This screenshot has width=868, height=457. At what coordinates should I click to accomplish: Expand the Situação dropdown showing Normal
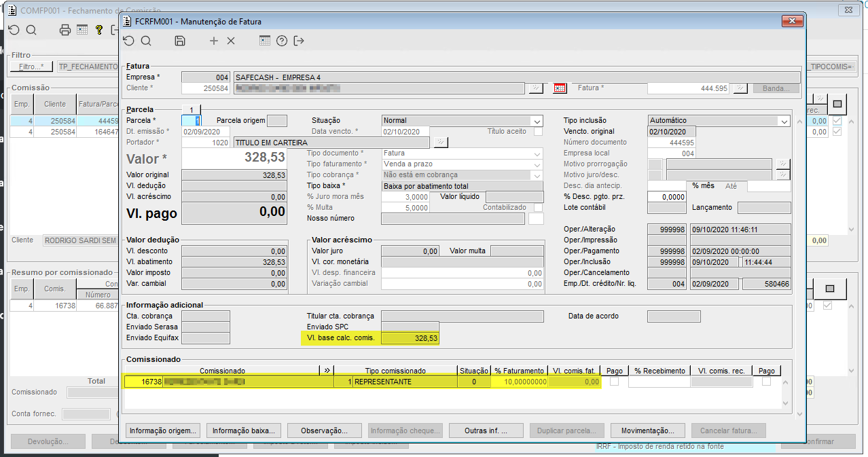(x=537, y=121)
